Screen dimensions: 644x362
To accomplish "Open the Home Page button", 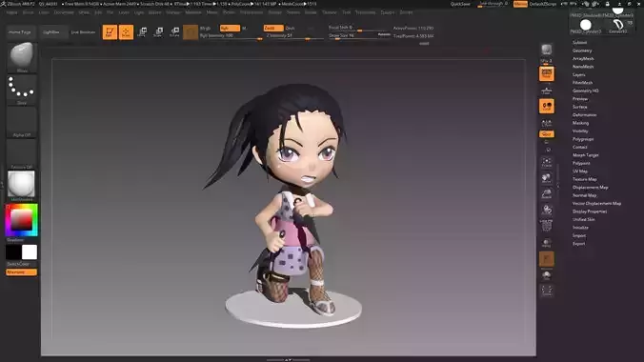I will (20, 32).
